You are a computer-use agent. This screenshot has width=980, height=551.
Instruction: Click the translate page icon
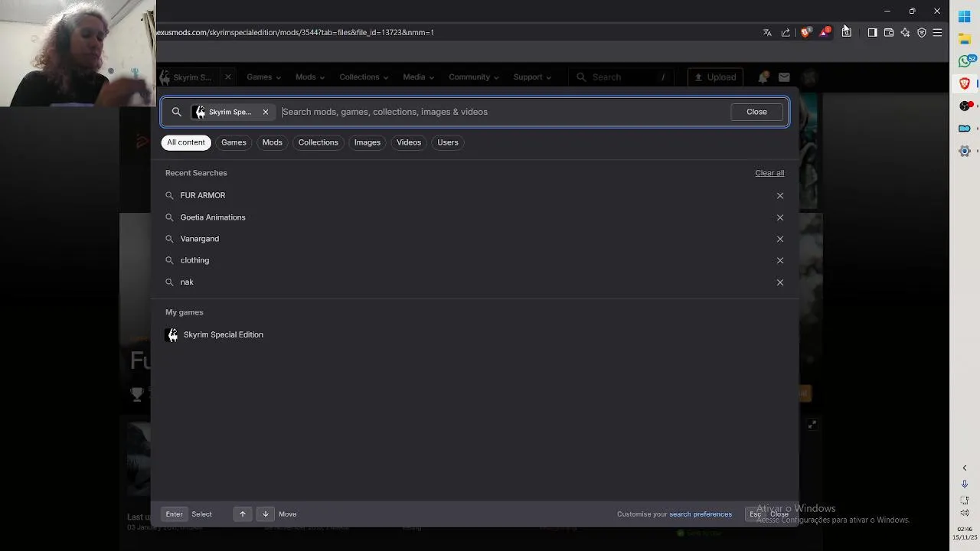767,32
